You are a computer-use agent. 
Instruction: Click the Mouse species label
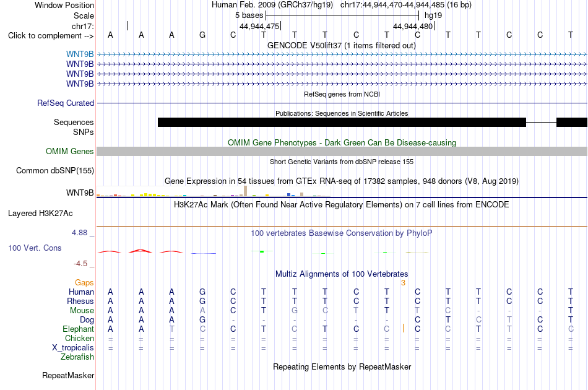click(x=82, y=311)
